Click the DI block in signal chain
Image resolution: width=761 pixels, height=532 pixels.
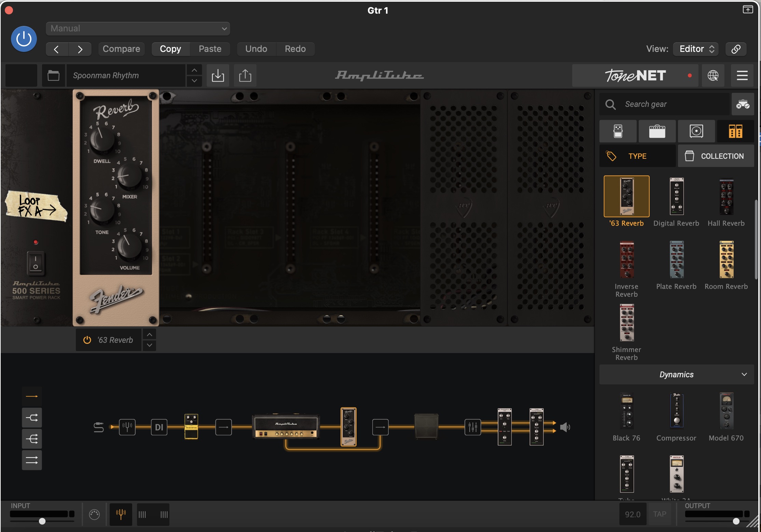click(159, 427)
